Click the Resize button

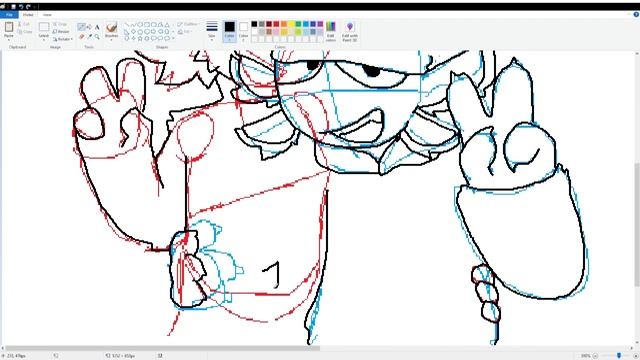pyautogui.click(x=61, y=32)
